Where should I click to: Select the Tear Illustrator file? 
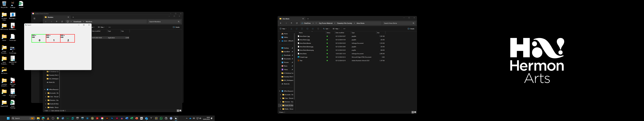click(x=301, y=61)
